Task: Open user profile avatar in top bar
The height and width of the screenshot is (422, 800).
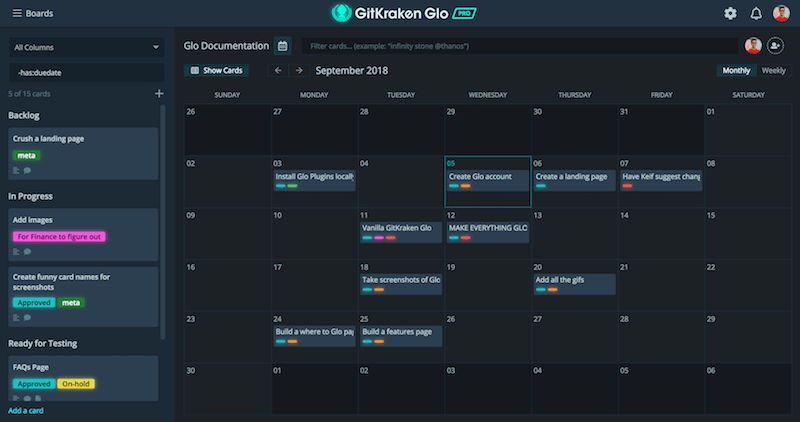Action: [781, 13]
